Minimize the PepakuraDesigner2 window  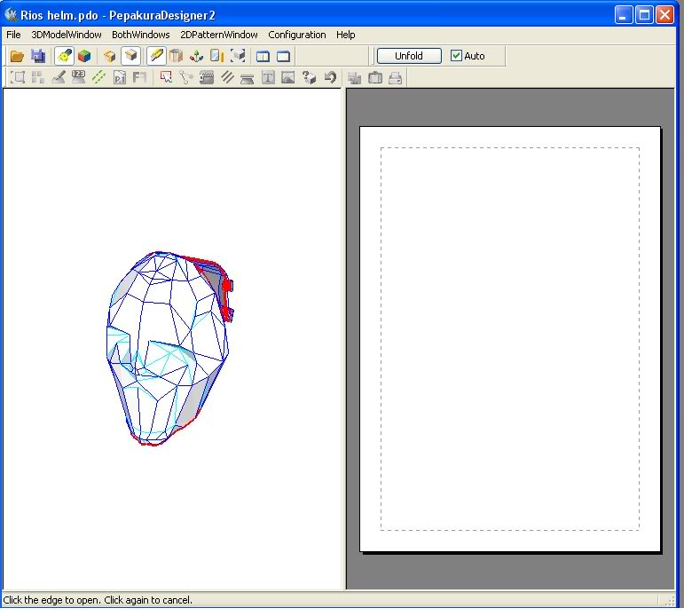(624, 15)
